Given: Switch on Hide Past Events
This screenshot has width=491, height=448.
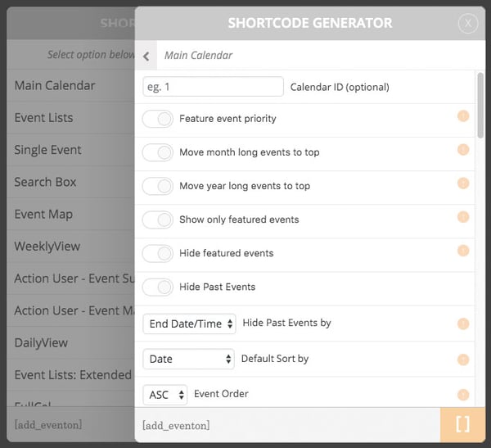Looking at the screenshot, I should (158, 287).
